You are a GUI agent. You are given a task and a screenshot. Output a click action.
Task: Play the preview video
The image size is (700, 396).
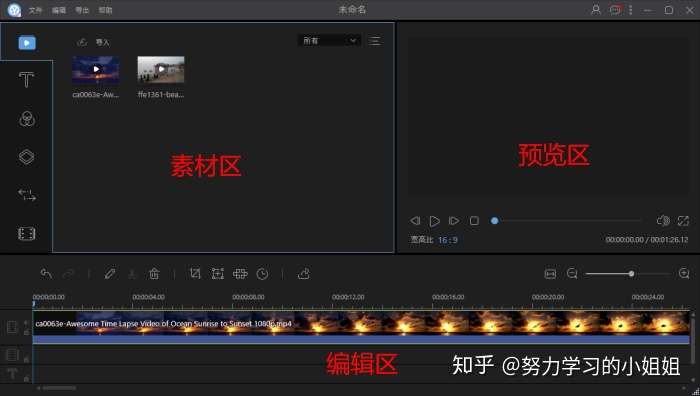pos(434,221)
